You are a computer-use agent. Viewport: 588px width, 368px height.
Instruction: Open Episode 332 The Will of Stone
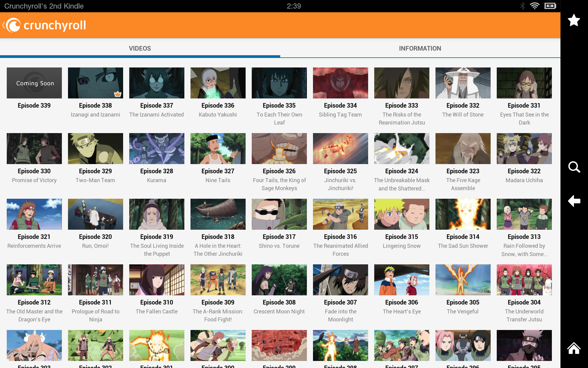click(463, 83)
